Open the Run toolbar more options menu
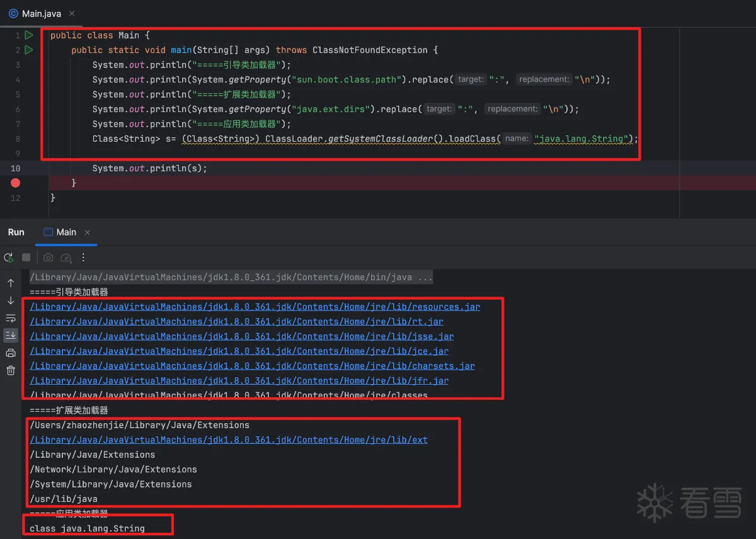This screenshot has width=756, height=539. click(x=83, y=258)
